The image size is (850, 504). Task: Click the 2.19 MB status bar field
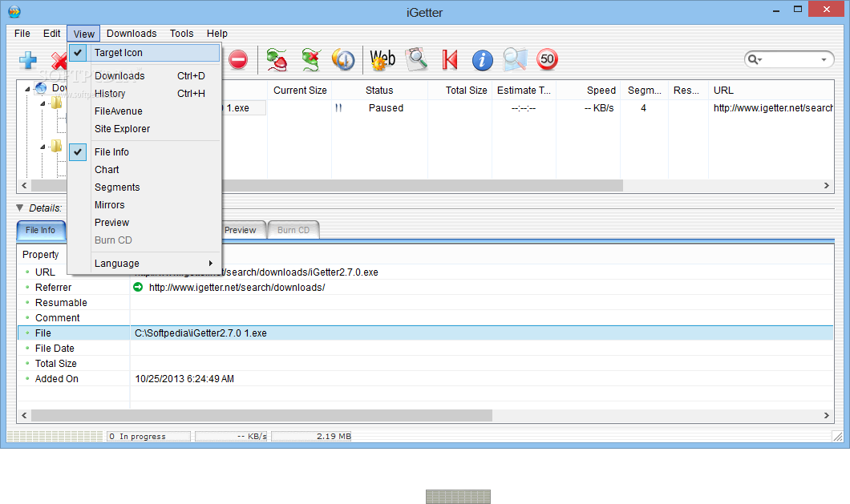point(311,436)
